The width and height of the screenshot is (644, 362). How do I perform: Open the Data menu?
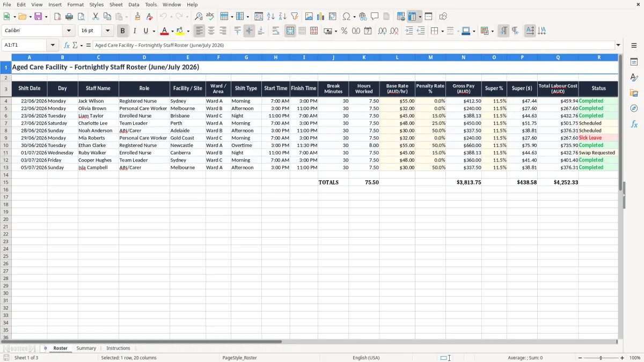pos(134,4)
